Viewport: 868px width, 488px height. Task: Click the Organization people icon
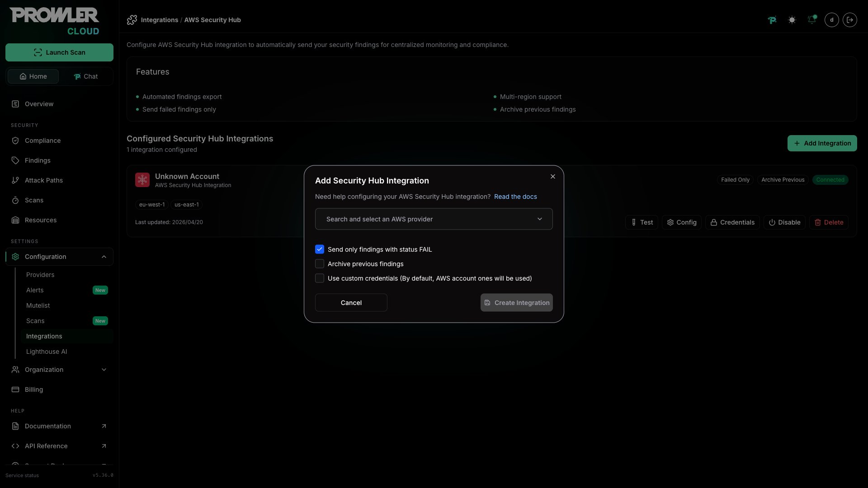[x=15, y=370]
